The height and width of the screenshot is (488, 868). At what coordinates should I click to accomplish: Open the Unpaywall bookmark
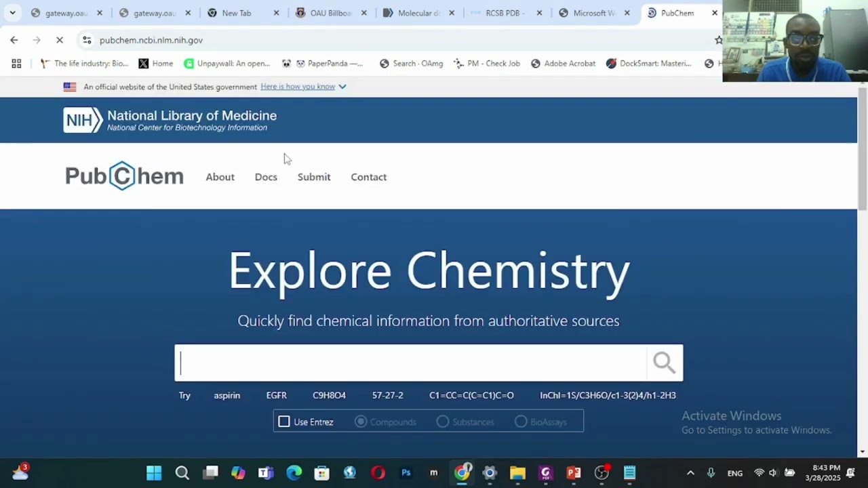click(227, 63)
